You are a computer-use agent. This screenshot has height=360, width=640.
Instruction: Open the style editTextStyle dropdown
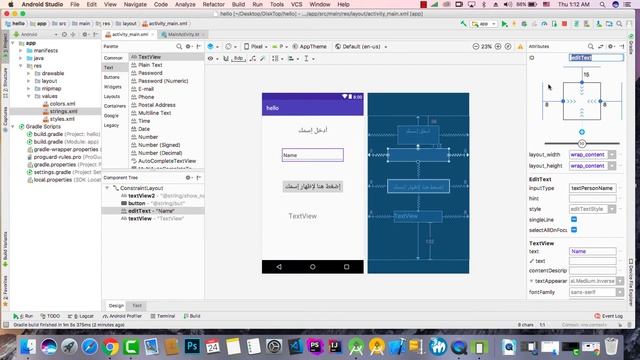click(x=612, y=209)
